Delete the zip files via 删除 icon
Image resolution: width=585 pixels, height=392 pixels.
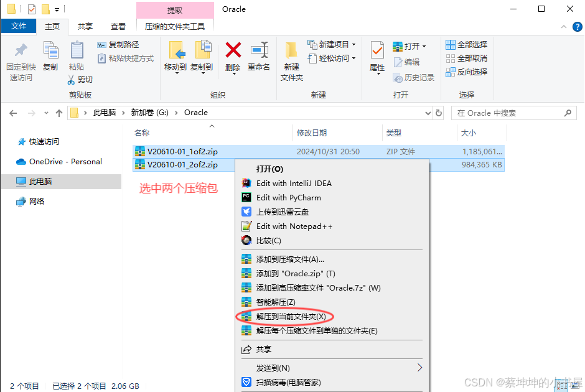click(233, 56)
